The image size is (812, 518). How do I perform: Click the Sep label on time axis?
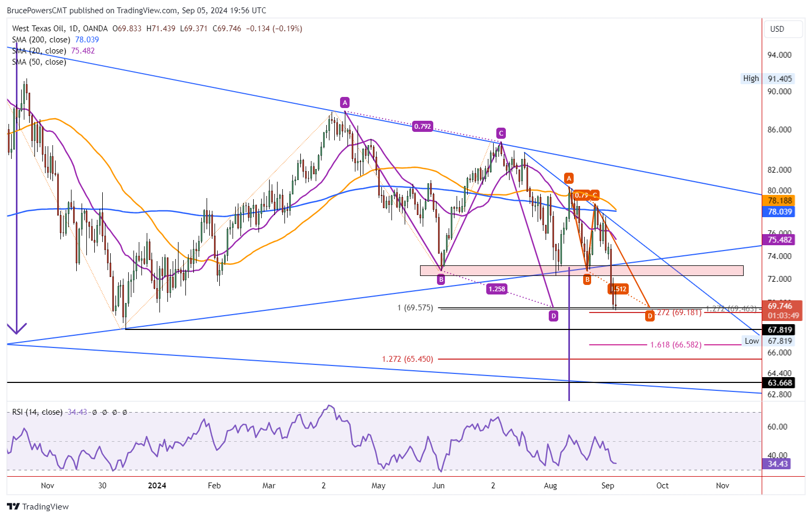[x=608, y=486]
